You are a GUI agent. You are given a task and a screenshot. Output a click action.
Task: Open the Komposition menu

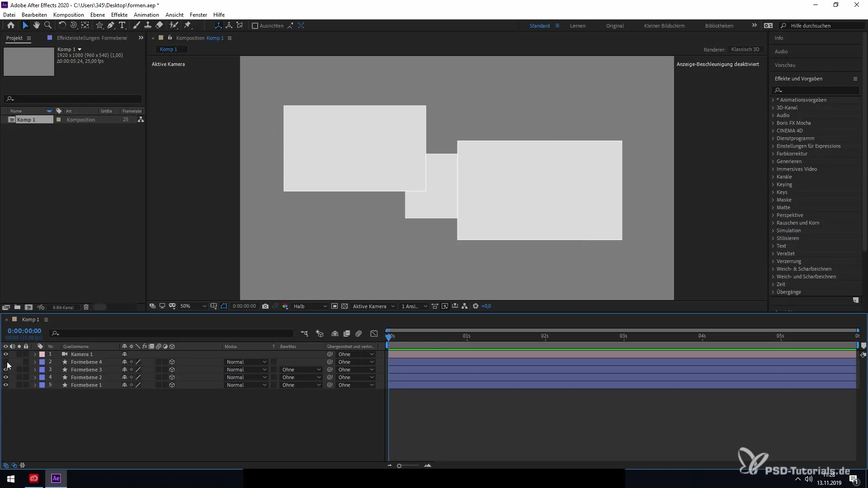coord(69,14)
